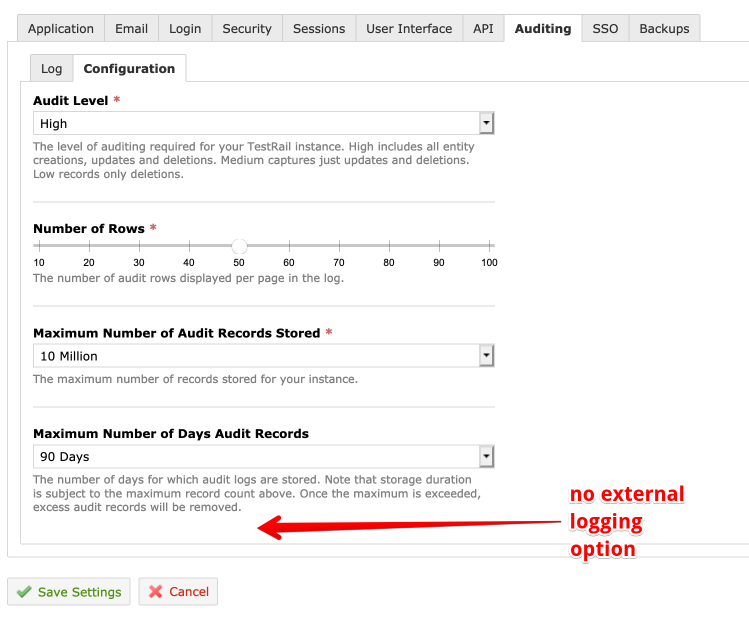Go to the Email settings tab
Image resolution: width=749 pixels, height=622 pixels.
coord(131,29)
